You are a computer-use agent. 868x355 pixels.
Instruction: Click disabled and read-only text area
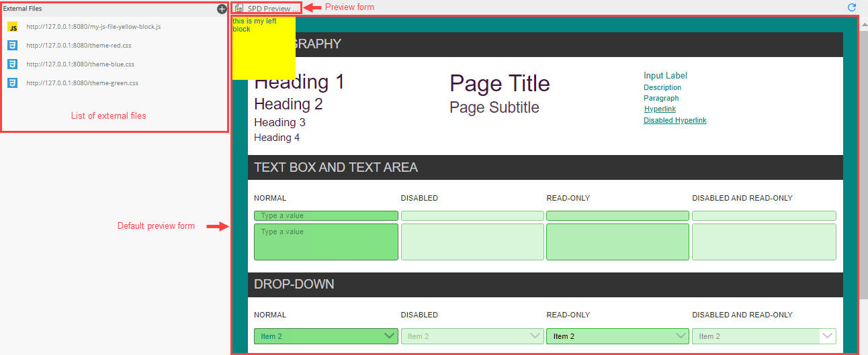coord(764,242)
